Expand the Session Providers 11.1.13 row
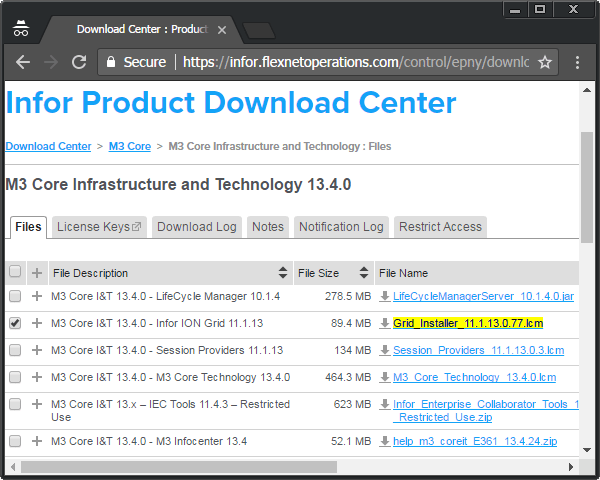Image resolution: width=600 pixels, height=480 pixels. pyautogui.click(x=37, y=351)
